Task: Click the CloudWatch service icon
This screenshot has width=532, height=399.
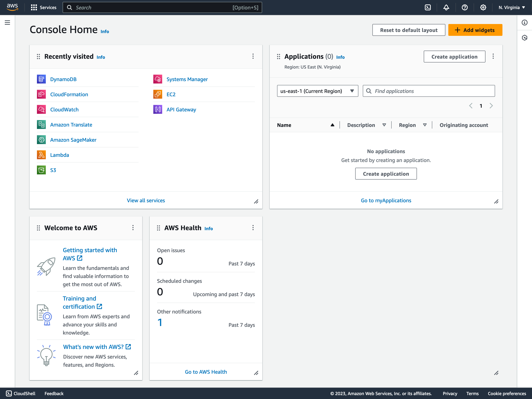Action: [x=41, y=109]
